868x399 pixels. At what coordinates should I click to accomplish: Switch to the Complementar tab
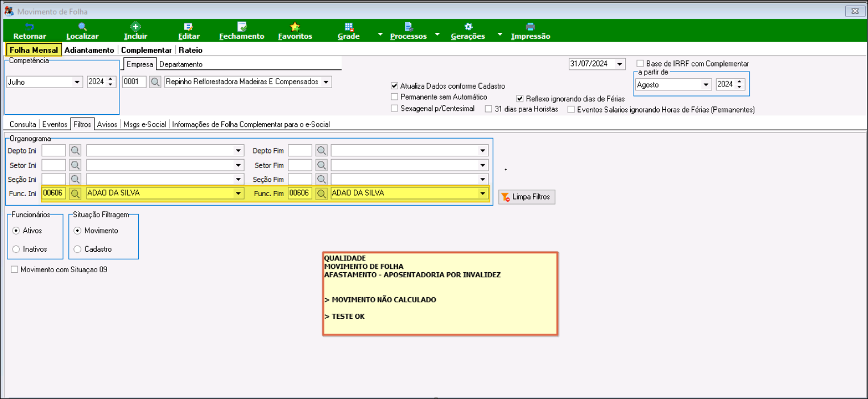[x=146, y=50]
